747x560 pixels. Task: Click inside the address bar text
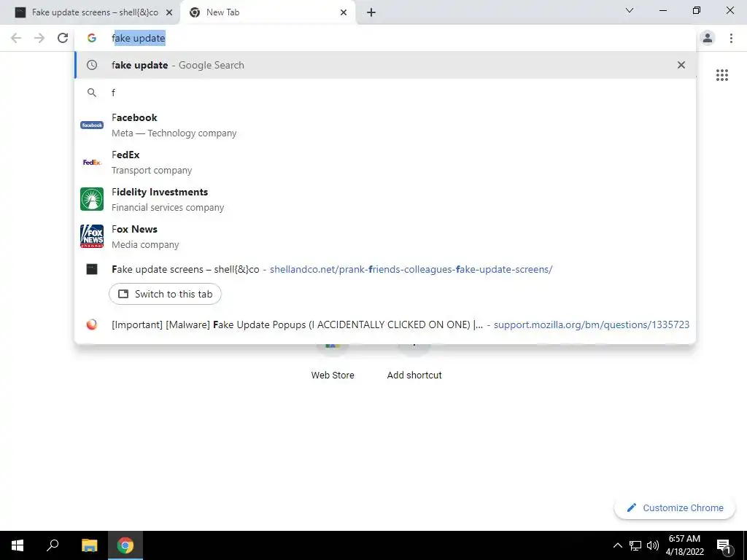139,38
